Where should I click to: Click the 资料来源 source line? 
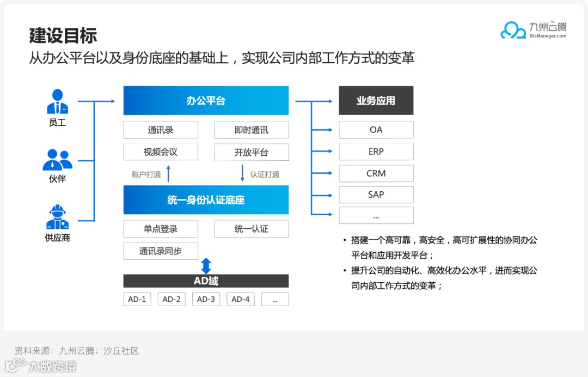pyautogui.click(x=77, y=351)
